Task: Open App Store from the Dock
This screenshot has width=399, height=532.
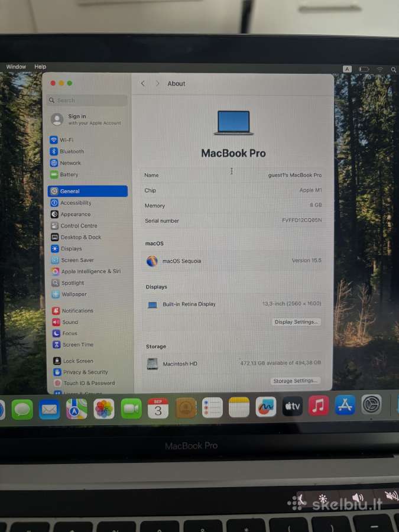Action: 345,405
